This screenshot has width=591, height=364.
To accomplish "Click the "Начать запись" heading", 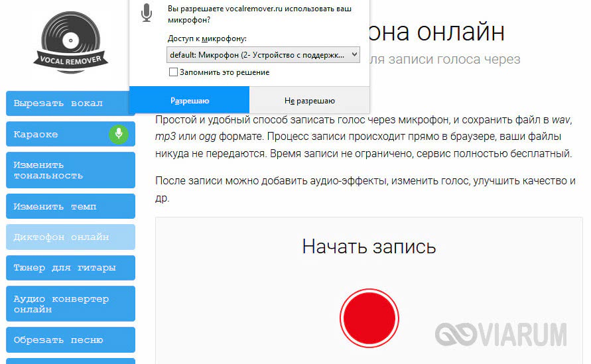I will pyautogui.click(x=369, y=247).
